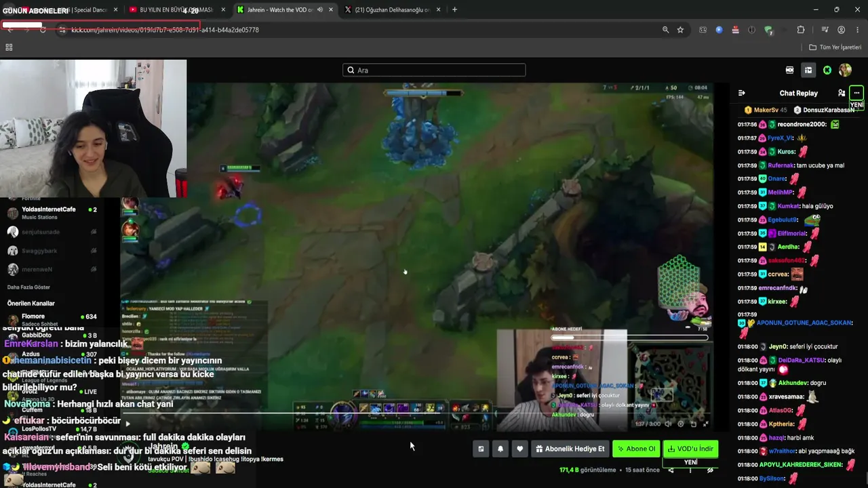The height and width of the screenshot is (488, 868).
Task: Toggle notifications bell under the video
Action: pos(500,449)
